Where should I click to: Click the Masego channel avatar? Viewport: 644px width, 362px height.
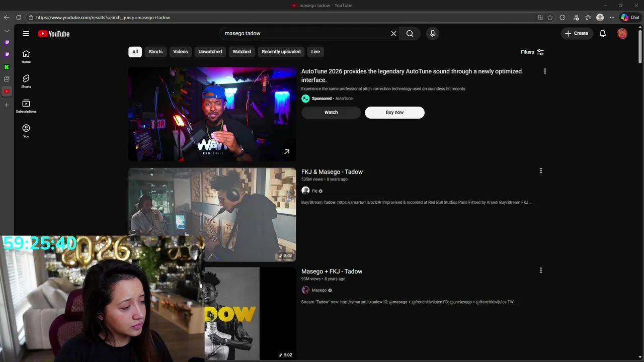(305, 290)
